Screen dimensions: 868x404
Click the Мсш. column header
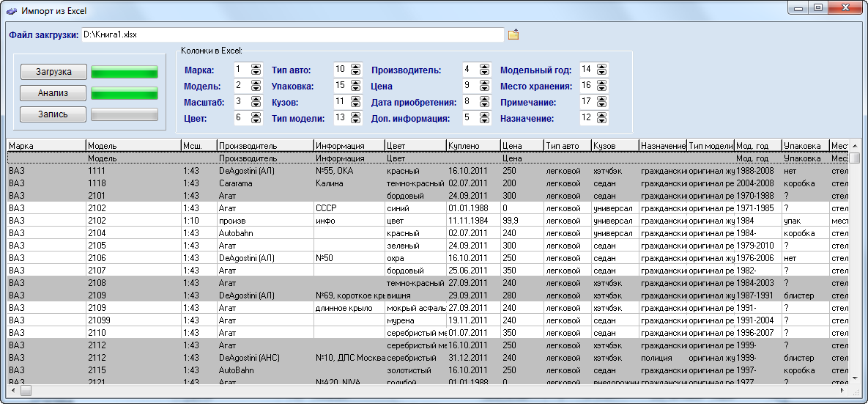[x=199, y=146]
